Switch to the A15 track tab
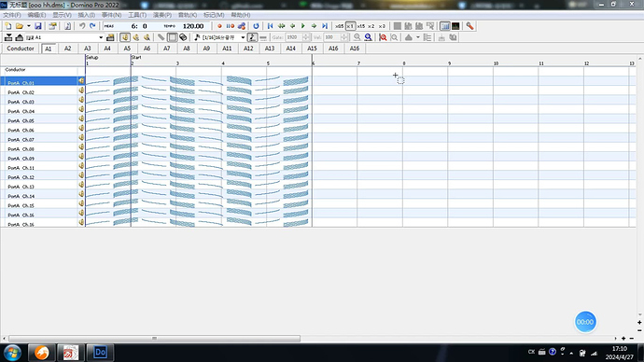 point(312,49)
